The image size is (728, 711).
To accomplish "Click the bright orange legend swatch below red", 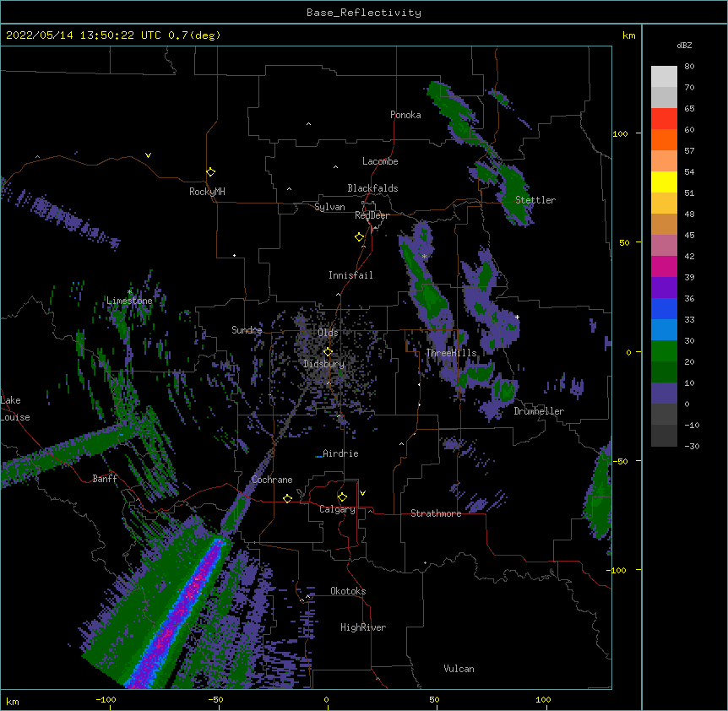I will coord(664,139).
